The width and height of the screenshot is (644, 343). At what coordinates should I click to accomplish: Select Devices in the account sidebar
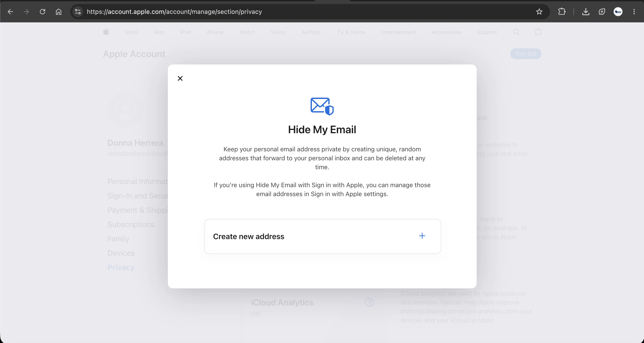[121, 253]
